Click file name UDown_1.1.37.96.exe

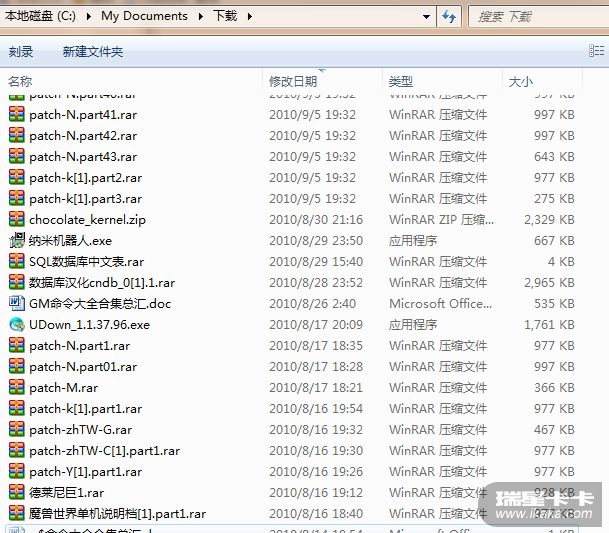pos(89,325)
